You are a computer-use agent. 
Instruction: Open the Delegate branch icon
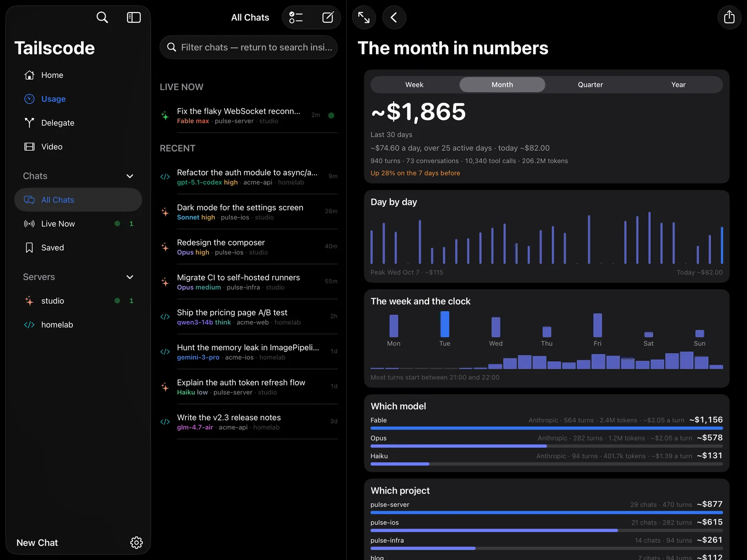(29, 123)
